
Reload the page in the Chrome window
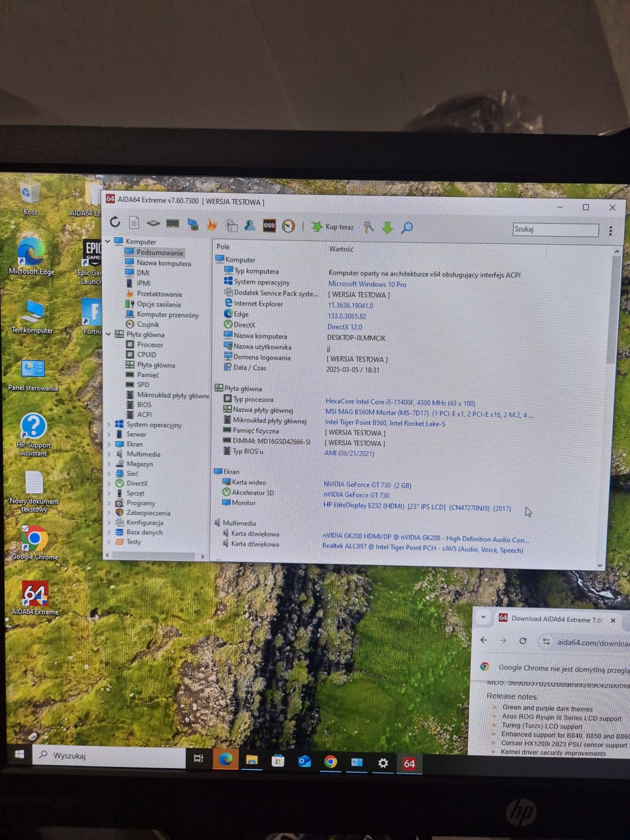tap(523, 640)
